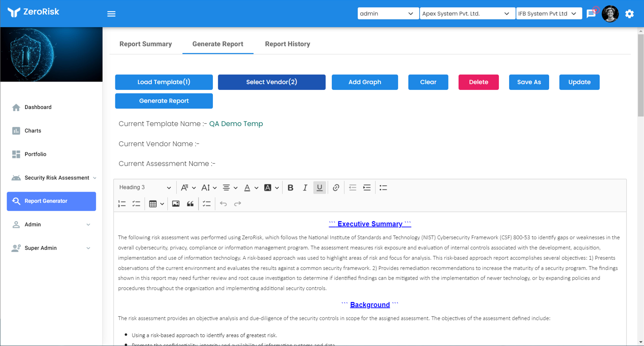This screenshot has height=346, width=644.
Task: Click the decrease indent icon
Action: (352, 188)
